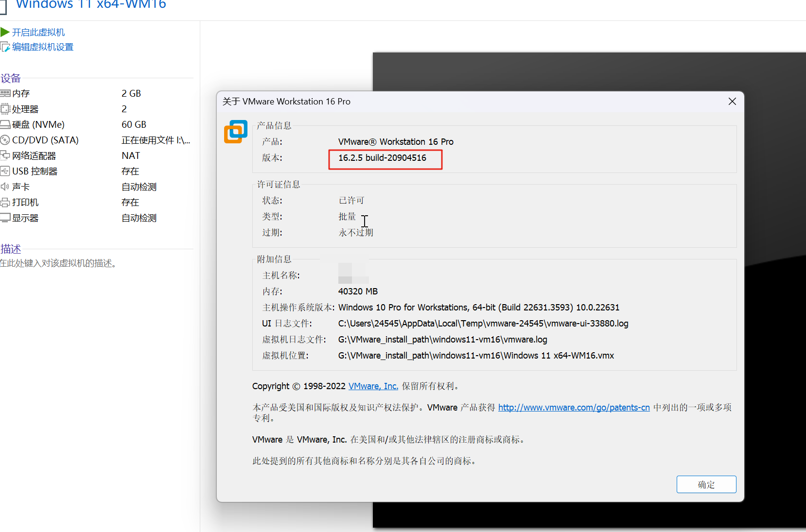
Task: Click the Windows 11 x64-WM16 tab title
Action: (91, 4)
